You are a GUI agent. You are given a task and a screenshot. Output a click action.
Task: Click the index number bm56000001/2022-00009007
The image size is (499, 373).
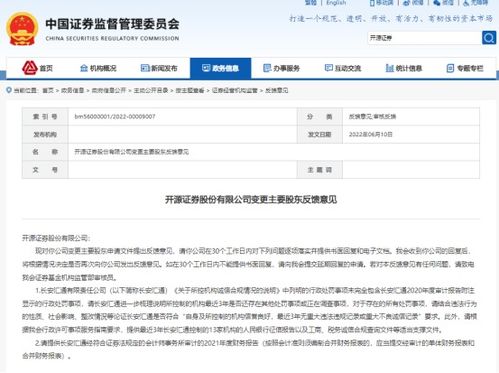(115, 117)
